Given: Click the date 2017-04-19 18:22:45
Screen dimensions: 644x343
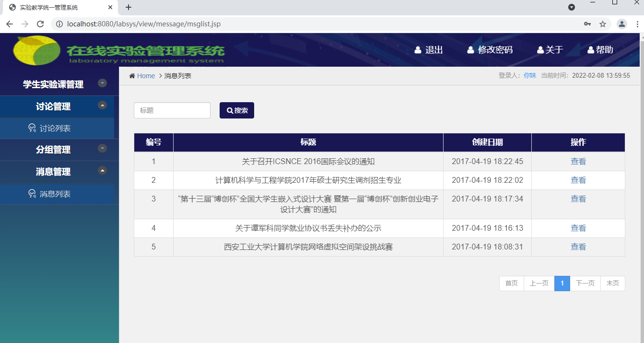Looking at the screenshot, I should [487, 162].
